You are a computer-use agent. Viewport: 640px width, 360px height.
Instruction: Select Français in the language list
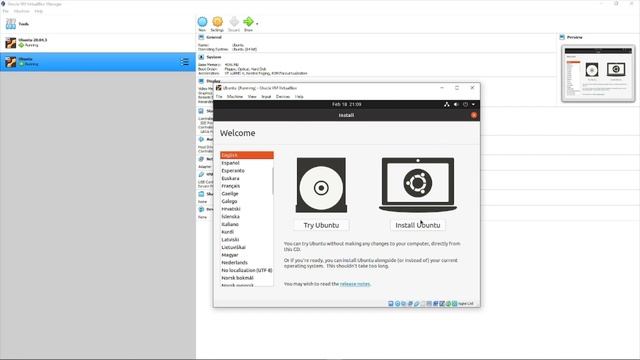(247, 186)
